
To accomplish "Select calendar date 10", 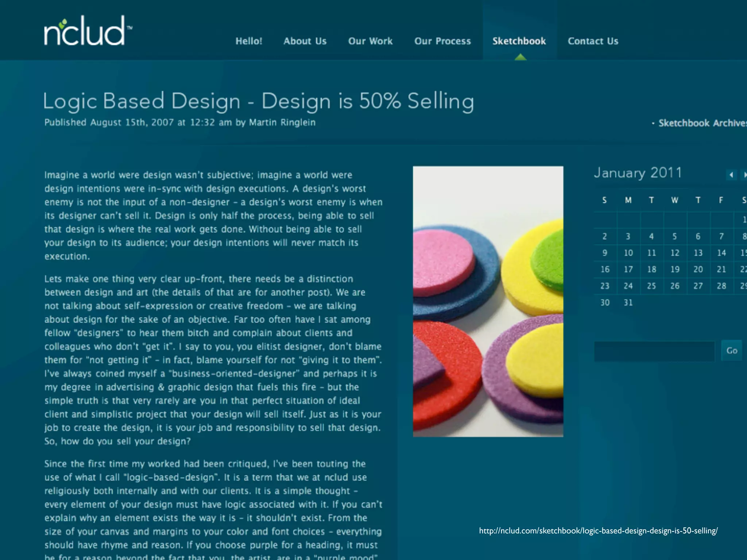I will pos(628,253).
